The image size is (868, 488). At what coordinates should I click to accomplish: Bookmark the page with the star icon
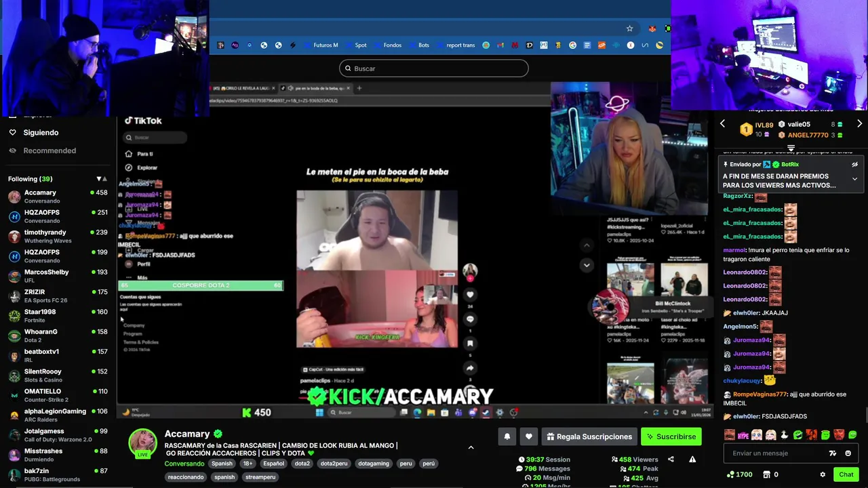(x=629, y=28)
